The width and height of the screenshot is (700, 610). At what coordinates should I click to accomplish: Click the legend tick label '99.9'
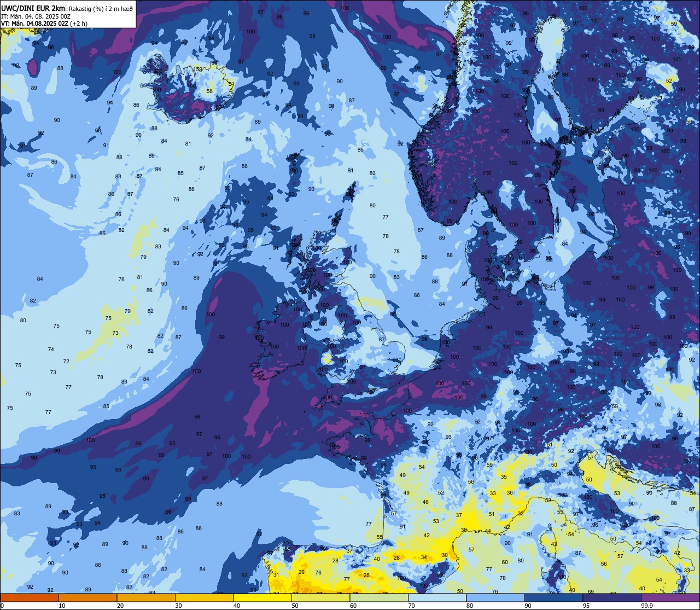[647, 606]
